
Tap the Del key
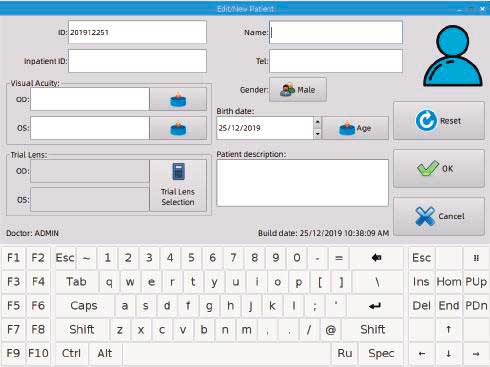click(422, 306)
